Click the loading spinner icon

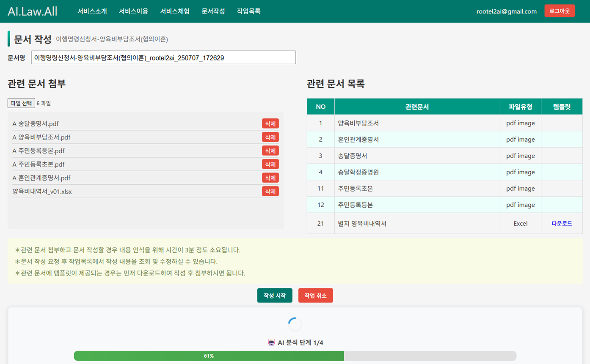pos(295,324)
